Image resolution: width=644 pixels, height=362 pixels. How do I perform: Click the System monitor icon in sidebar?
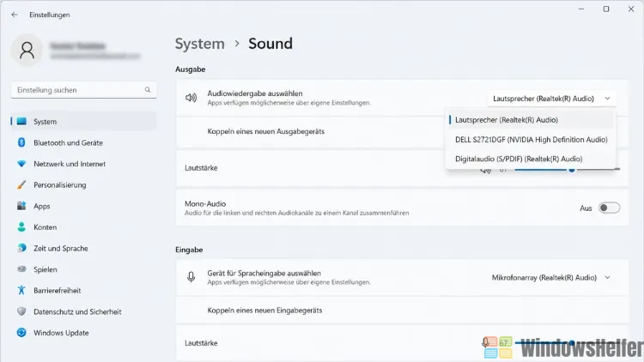coord(21,122)
